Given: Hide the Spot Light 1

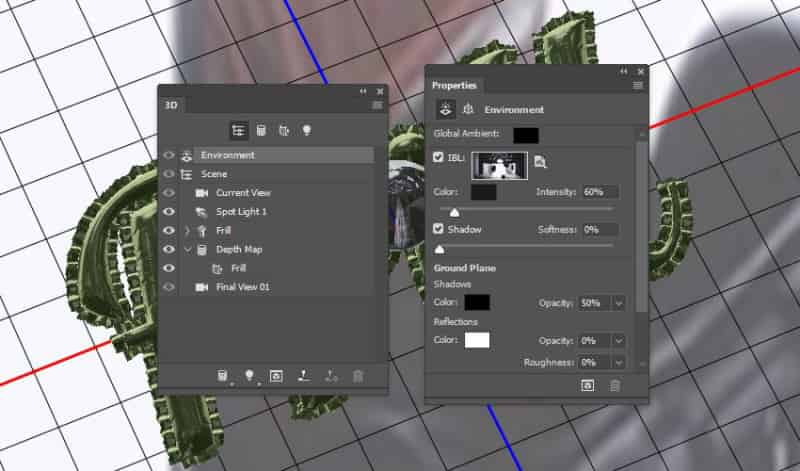Looking at the screenshot, I should pos(168,212).
